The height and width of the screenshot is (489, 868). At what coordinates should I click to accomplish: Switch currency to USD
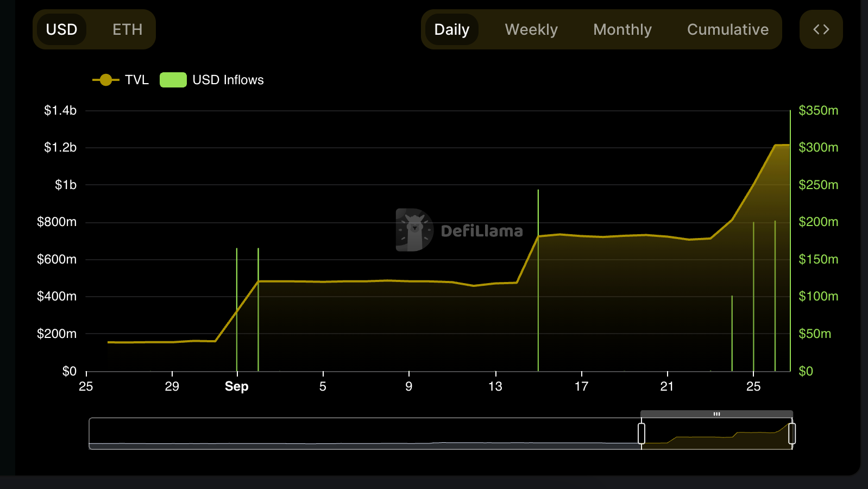(61, 29)
